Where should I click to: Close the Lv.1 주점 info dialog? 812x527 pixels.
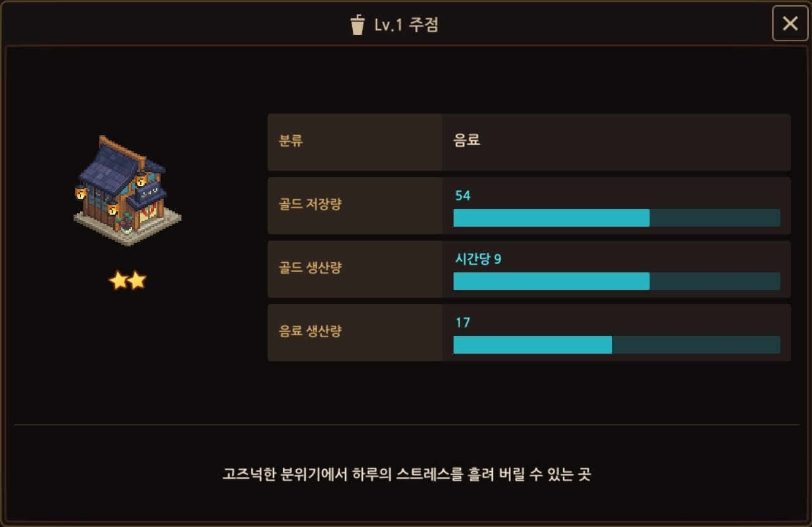point(790,23)
